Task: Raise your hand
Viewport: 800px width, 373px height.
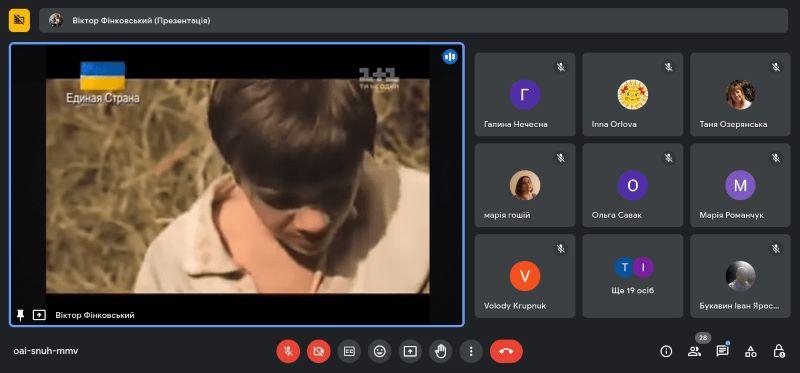Action: coord(440,351)
